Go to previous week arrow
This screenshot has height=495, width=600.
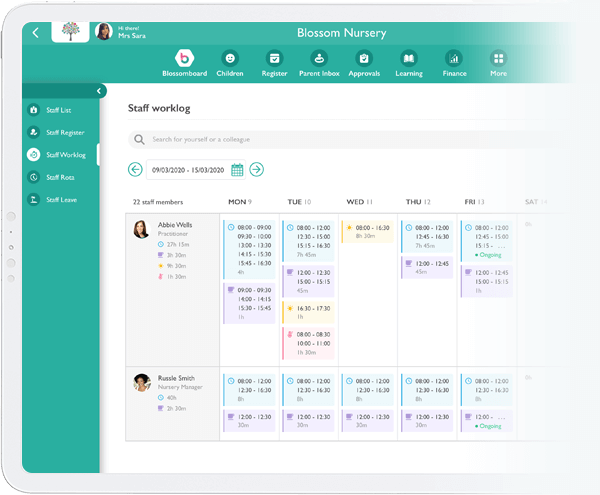tap(136, 170)
